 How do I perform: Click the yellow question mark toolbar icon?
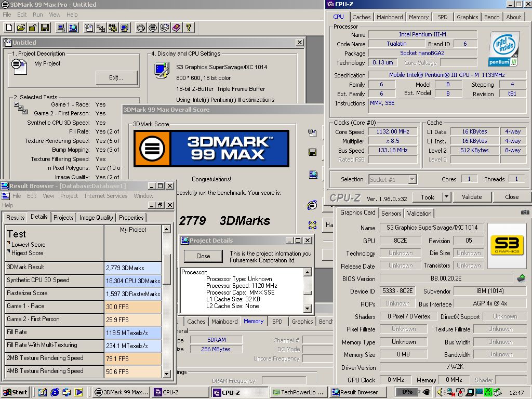(x=188, y=28)
